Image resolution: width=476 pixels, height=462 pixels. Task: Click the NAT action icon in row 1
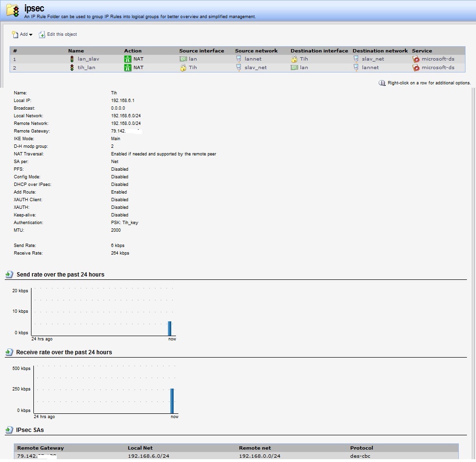click(x=127, y=59)
